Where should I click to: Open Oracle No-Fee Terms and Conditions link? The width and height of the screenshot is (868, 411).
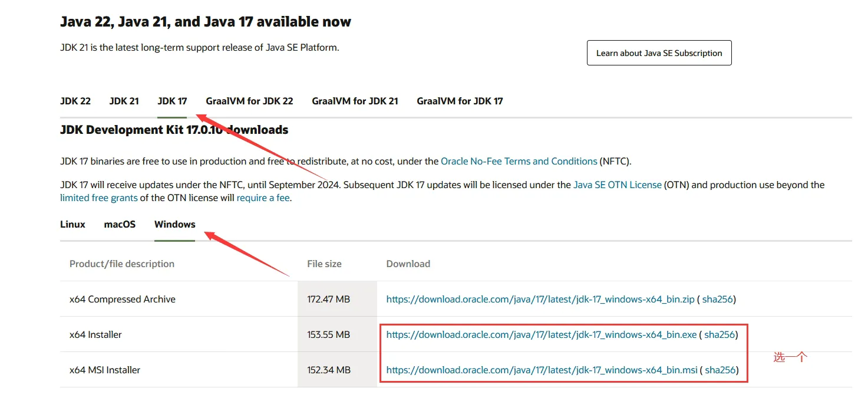519,161
